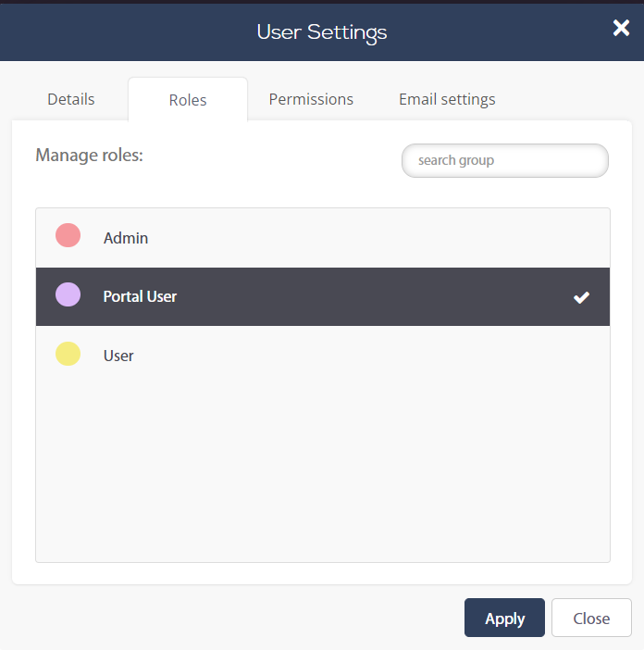Deselect the Portal User role row
Viewport: 644px width, 650px height.
323,297
